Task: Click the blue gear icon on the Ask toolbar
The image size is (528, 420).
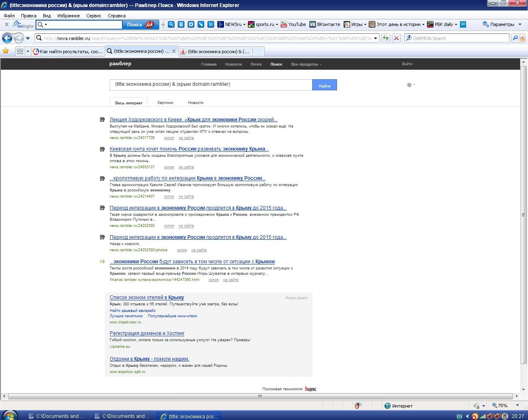Action: [191, 24]
